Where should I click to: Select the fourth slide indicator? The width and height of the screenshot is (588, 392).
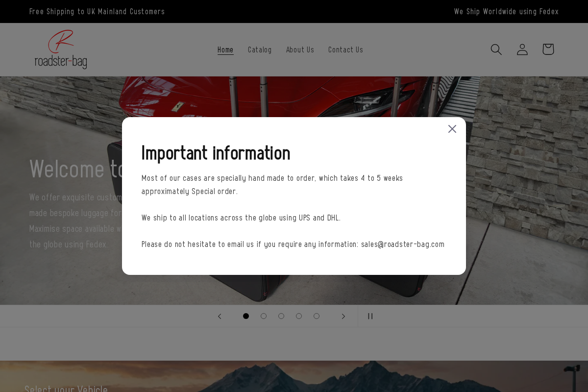point(299,316)
